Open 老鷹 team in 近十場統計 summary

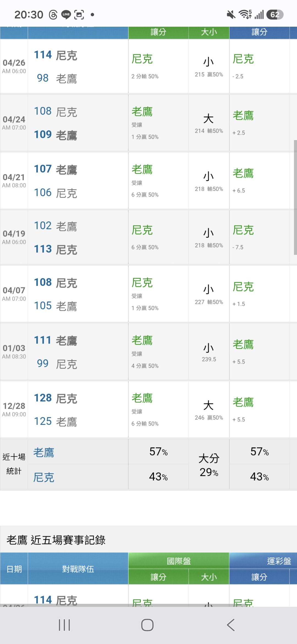pos(44,453)
